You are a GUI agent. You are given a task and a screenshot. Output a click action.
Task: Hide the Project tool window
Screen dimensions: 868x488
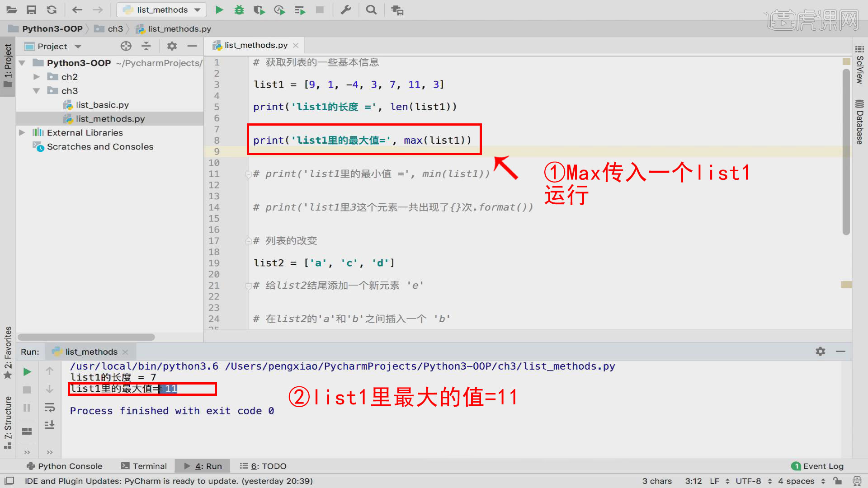point(192,46)
